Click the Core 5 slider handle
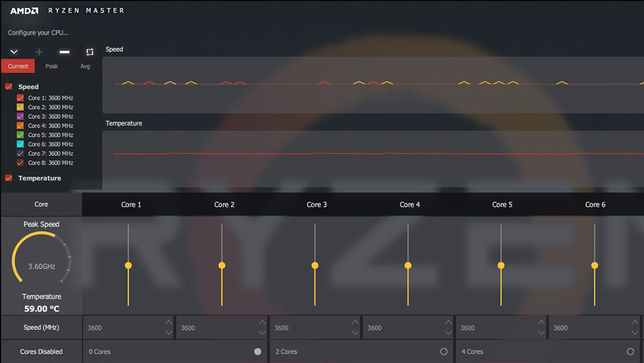Screen dimensions: 644x363 pos(501,265)
